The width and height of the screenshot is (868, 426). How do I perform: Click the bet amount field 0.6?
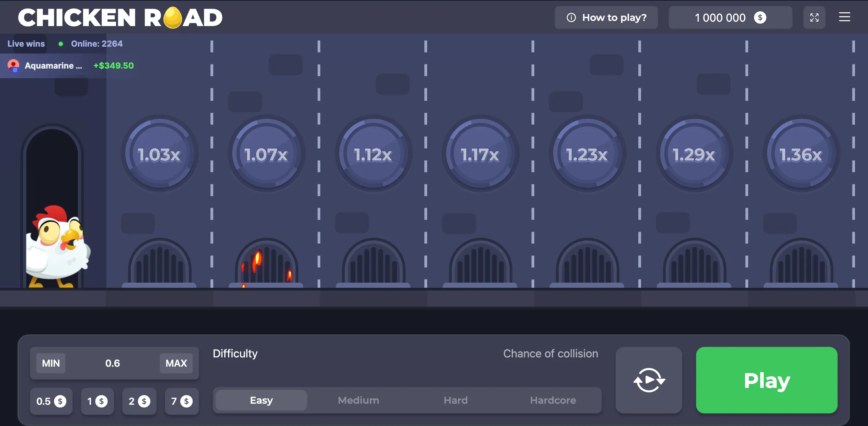[x=113, y=363]
